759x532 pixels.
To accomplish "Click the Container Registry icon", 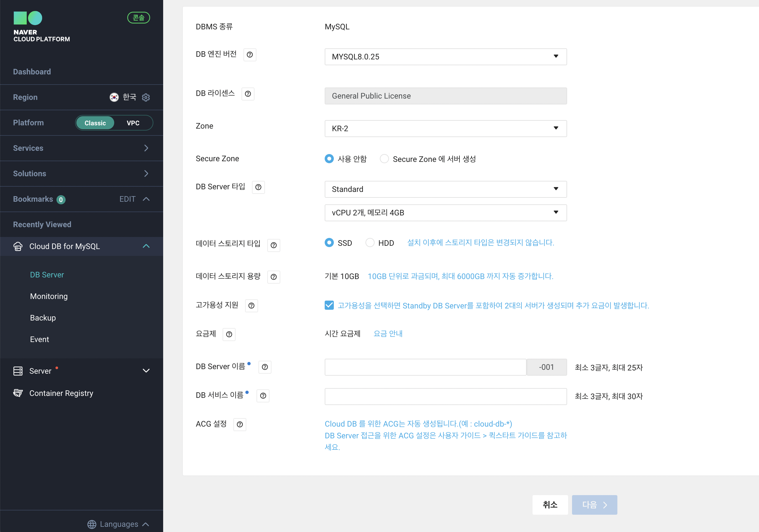I will pos(18,393).
